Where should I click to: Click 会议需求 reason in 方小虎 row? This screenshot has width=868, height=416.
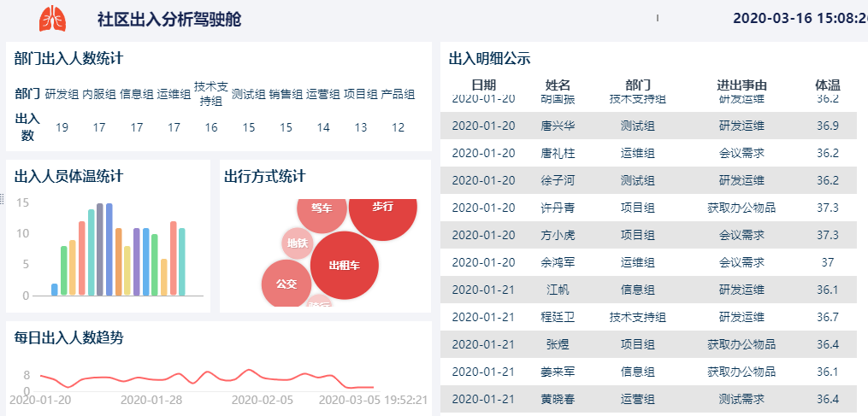click(x=741, y=235)
